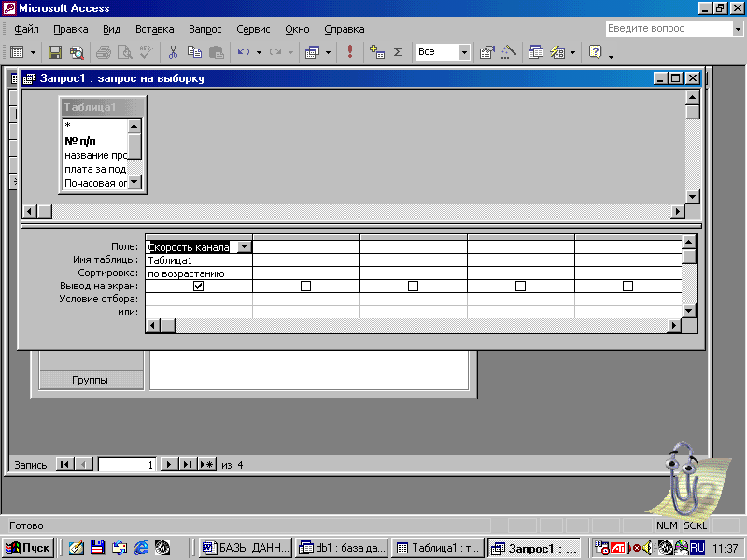The height and width of the screenshot is (560, 747).
Task: Go to last record navigation button
Action: point(188,464)
